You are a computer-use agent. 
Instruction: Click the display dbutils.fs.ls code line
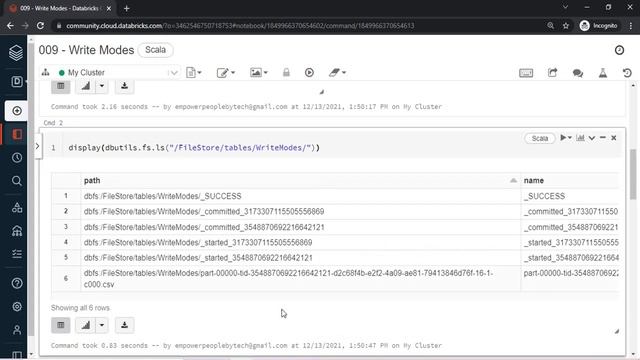point(194,148)
